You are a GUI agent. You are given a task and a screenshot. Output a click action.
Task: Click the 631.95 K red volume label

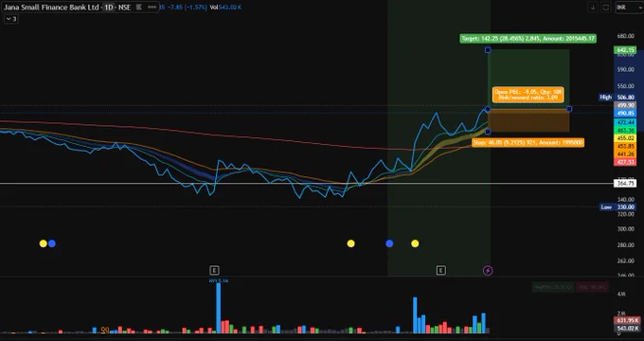click(x=627, y=320)
